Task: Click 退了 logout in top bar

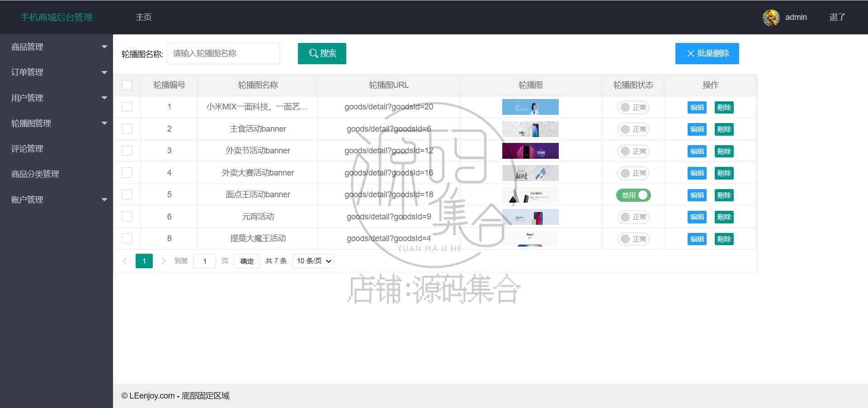Action: 837,17
